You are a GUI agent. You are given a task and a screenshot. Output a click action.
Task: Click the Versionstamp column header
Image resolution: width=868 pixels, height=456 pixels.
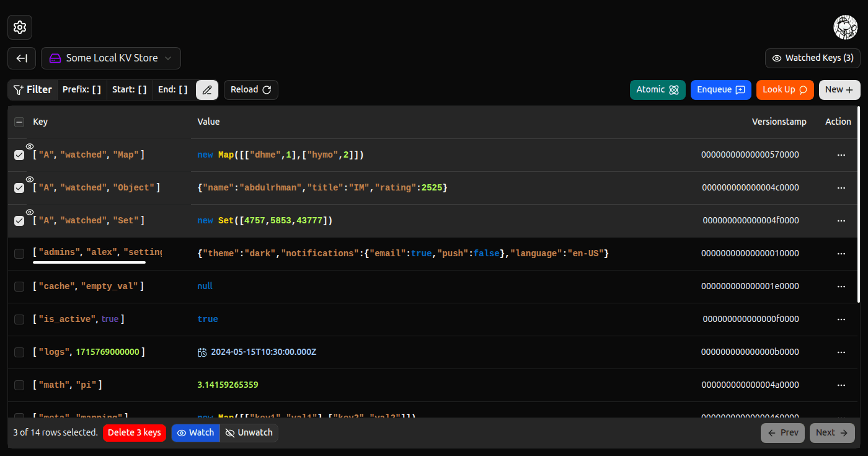point(779,122)
